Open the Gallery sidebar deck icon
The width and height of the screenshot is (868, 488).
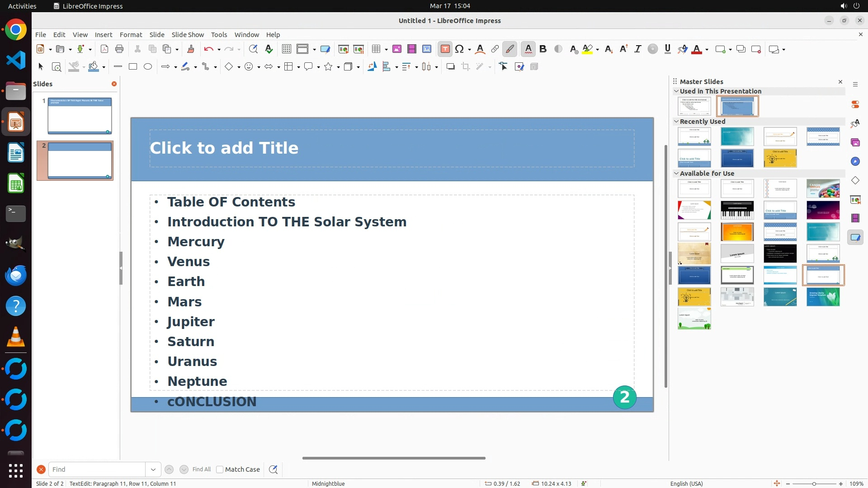pyautogui.click(x=855, y=142)
